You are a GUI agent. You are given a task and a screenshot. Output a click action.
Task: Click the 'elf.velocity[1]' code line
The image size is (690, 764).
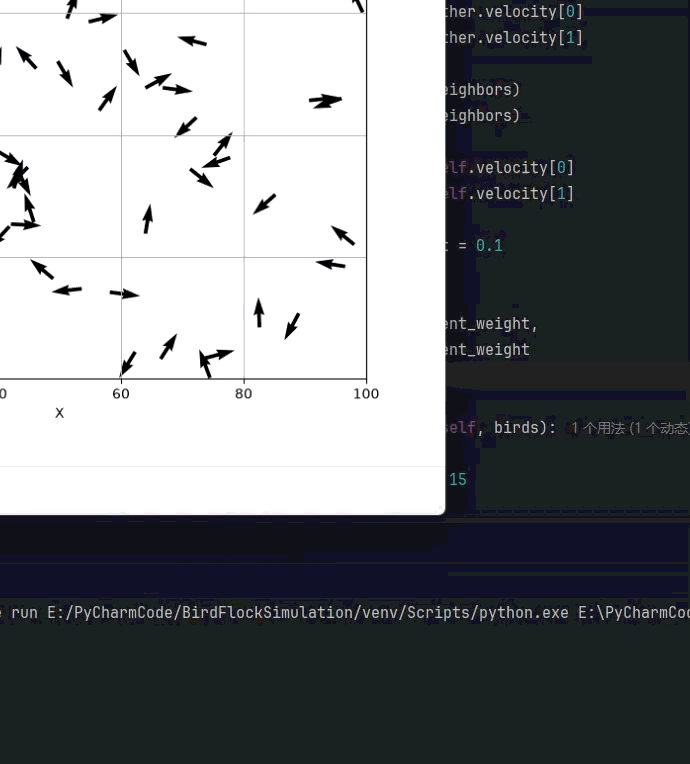point(509,193)
